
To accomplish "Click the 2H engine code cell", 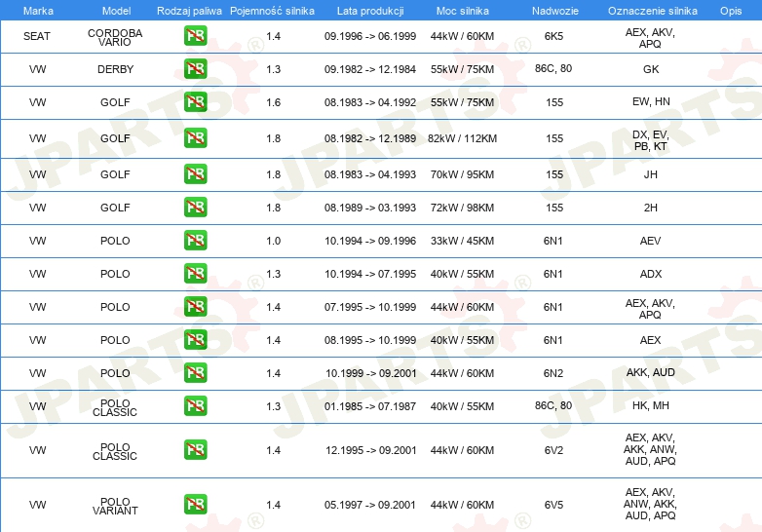I will [x=651, y=208].
